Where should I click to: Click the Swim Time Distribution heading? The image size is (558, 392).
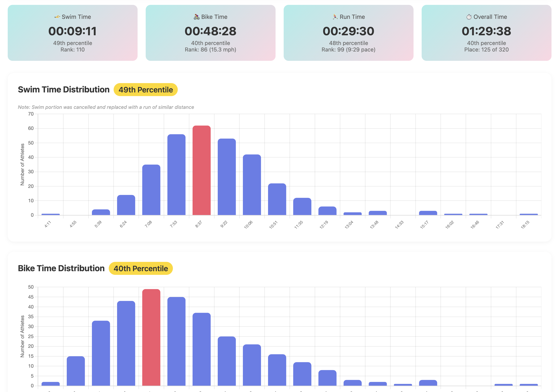pos(64,89)
